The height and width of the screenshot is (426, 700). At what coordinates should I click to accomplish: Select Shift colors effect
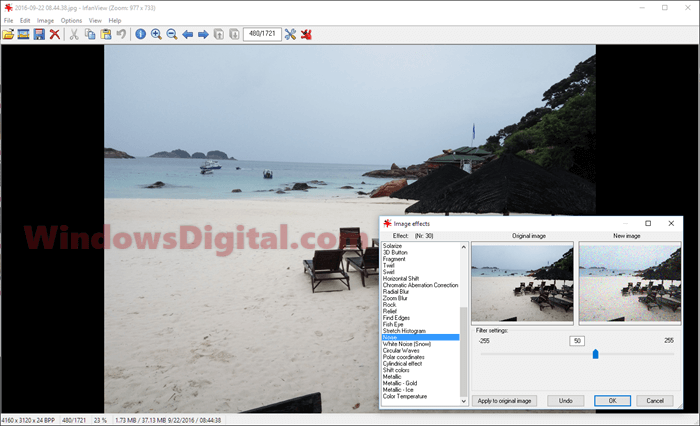[396, 370]
